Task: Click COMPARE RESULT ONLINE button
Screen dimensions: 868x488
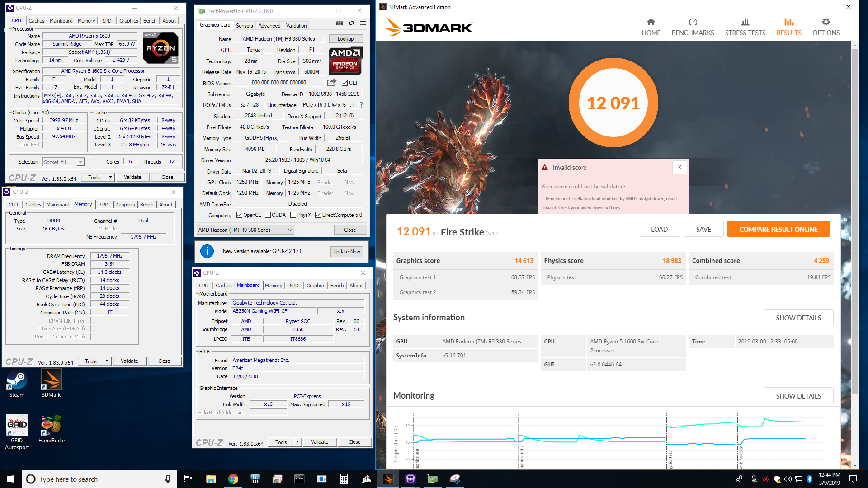Action: (778, 229)
